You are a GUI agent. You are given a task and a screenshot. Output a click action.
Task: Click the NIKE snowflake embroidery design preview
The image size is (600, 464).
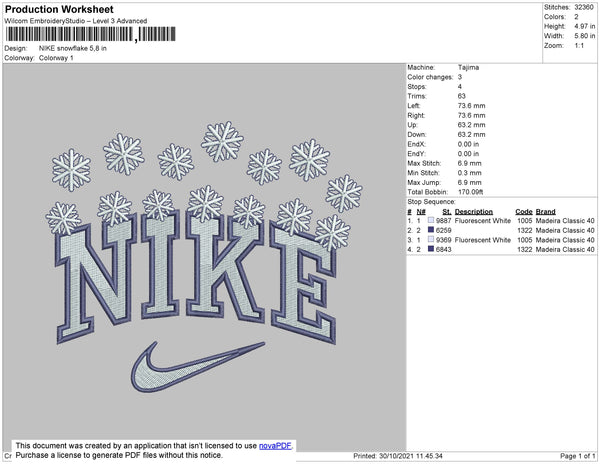click(x=204, y=257)
